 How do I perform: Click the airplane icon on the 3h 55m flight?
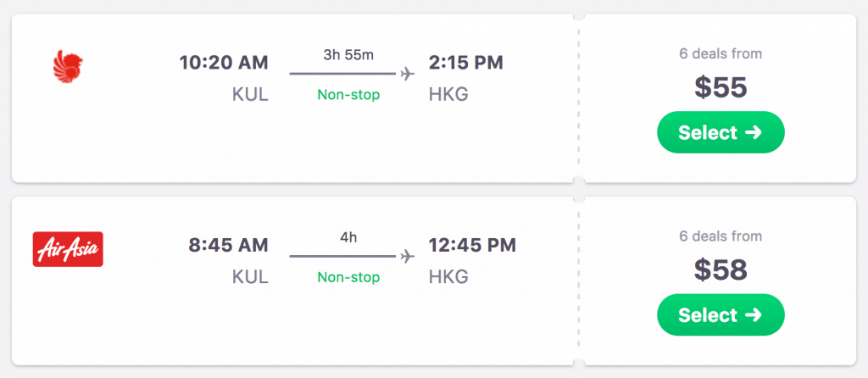(408, 74)
